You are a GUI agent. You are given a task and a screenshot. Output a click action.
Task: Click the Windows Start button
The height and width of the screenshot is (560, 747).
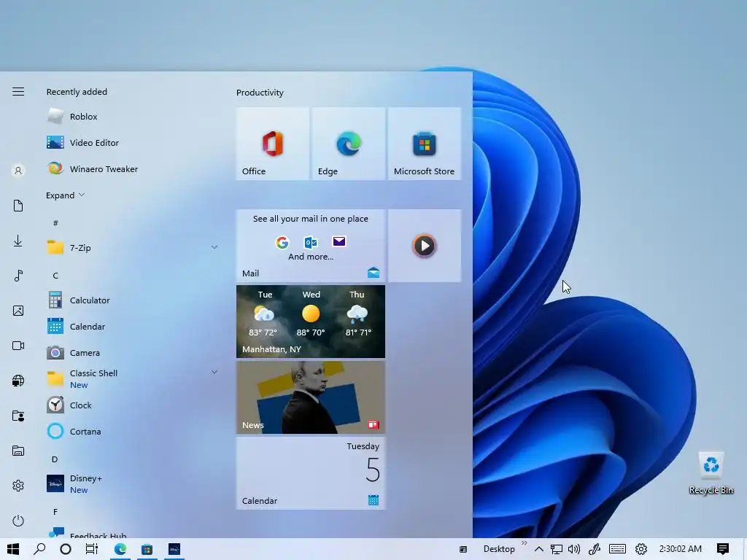13,549
